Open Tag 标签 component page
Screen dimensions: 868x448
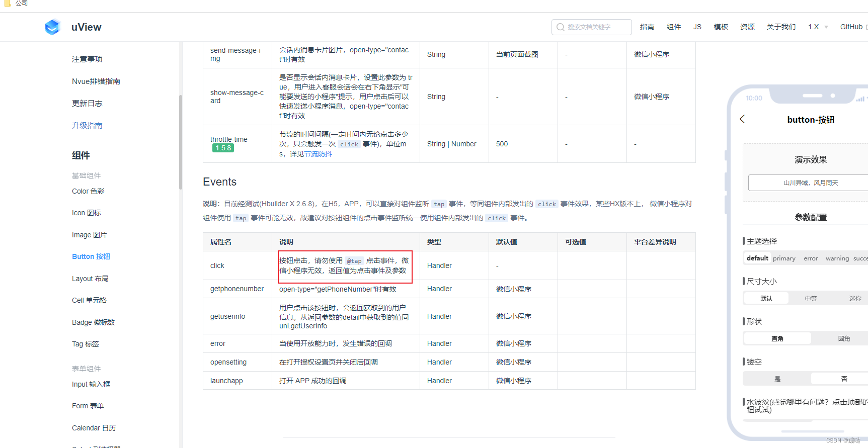[x=86, y=344]
